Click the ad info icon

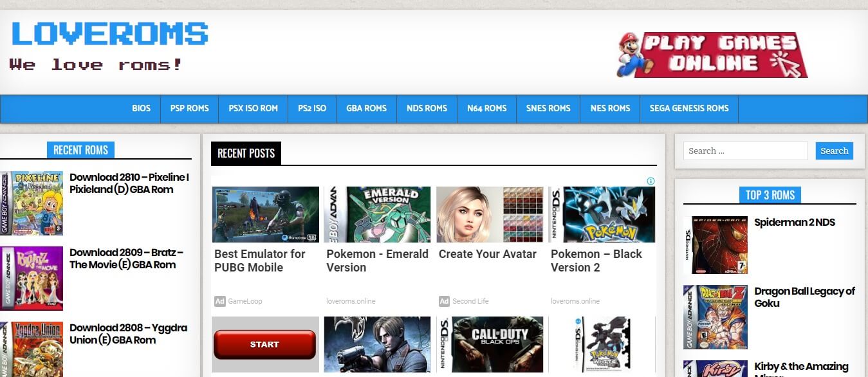(x=651, y=181)
